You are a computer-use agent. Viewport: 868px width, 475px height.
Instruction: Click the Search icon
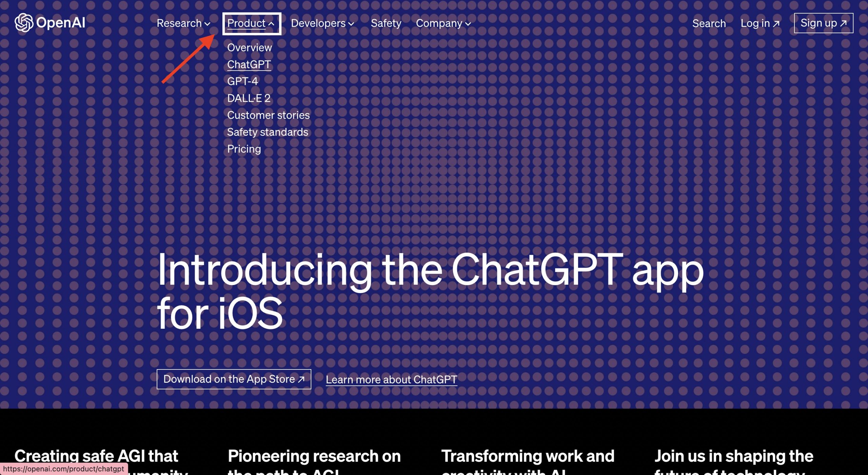tap(708, 23)
